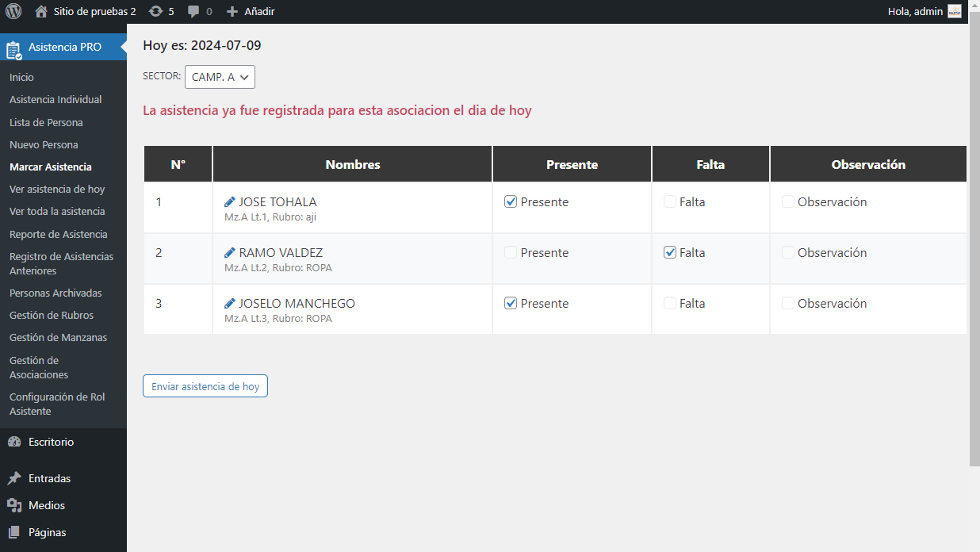Select the Medios sidebar icon
The height and width of the screenshot is (552, 980).
point(13,505)
